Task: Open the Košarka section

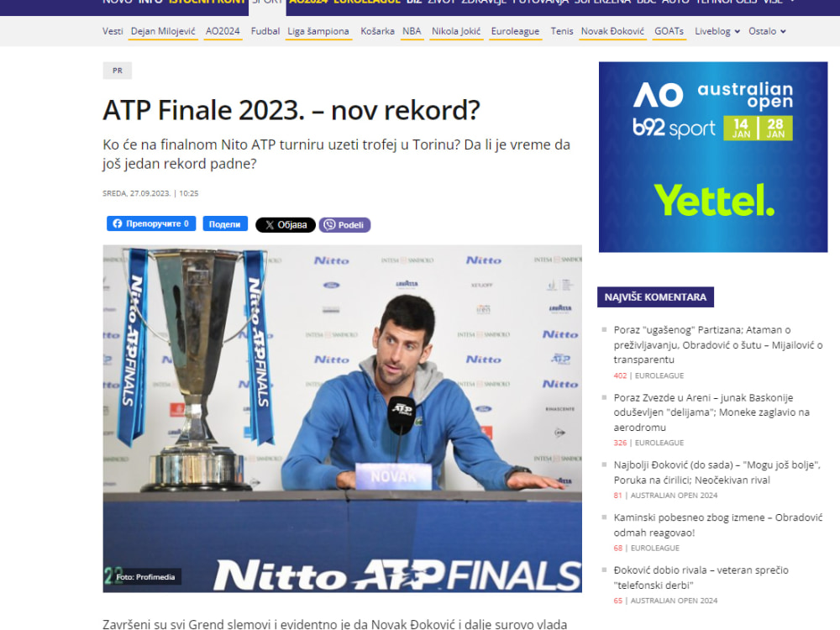Action: coord(377,31)
